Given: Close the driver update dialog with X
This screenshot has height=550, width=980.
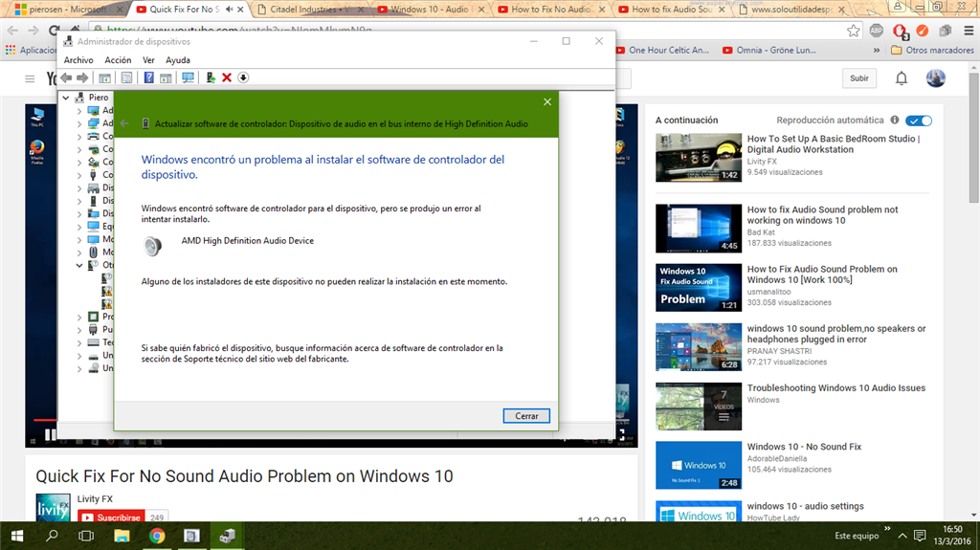Looking at the screenshot, I should click(547, 102).
